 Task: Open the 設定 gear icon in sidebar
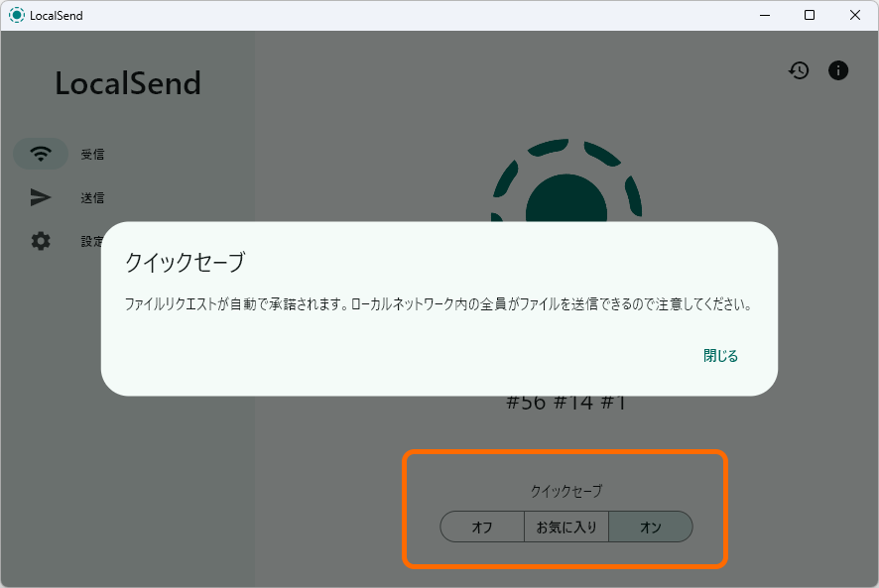pos(41,241)
